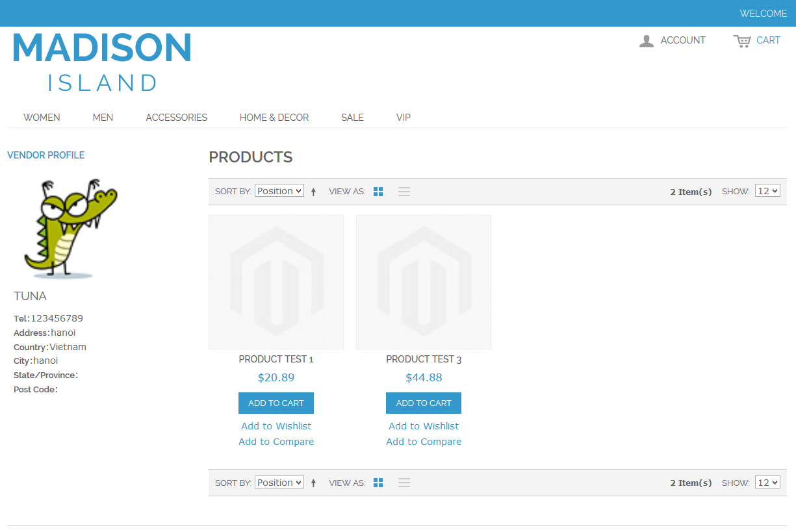This screenshot has height=532, width=796.
Task: View Product Test 1 placeholder image
Action: tap(276, 282)
